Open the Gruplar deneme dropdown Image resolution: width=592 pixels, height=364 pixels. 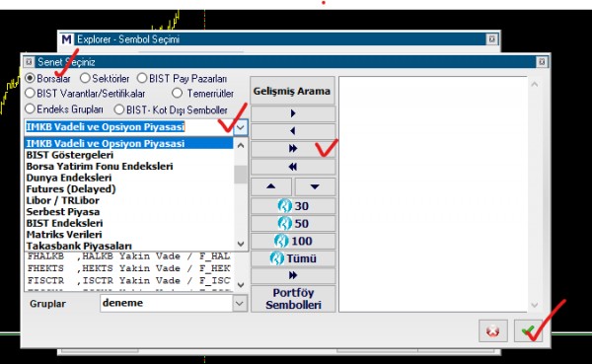(x=240, y=303)
